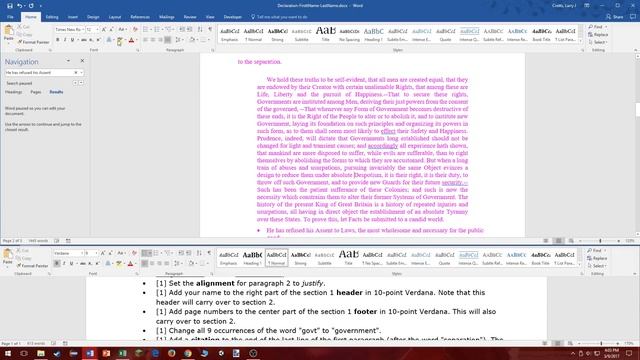
Task: Switch to the Design ribbon tab
Action: point(93,17)
